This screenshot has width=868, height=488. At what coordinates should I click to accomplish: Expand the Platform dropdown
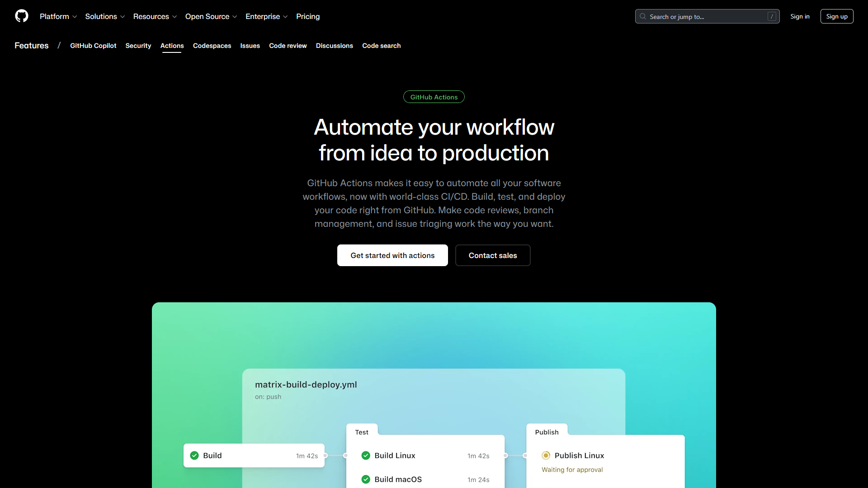click(x=58, y=16)
